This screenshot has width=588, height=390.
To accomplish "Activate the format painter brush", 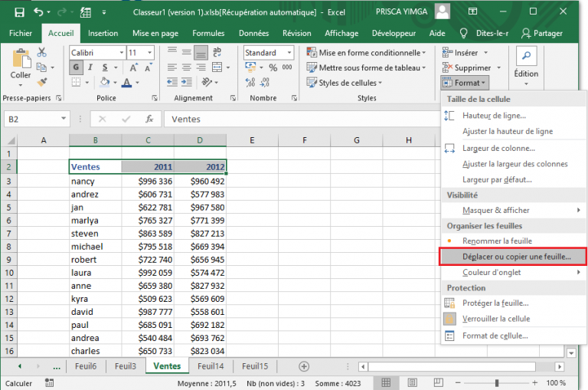I will click(x=41, y=82).
